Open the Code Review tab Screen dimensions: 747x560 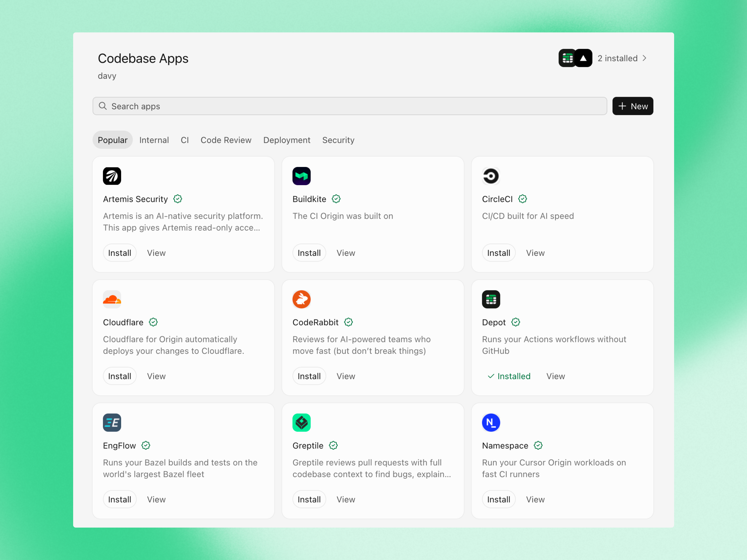[x=226, y=140]
